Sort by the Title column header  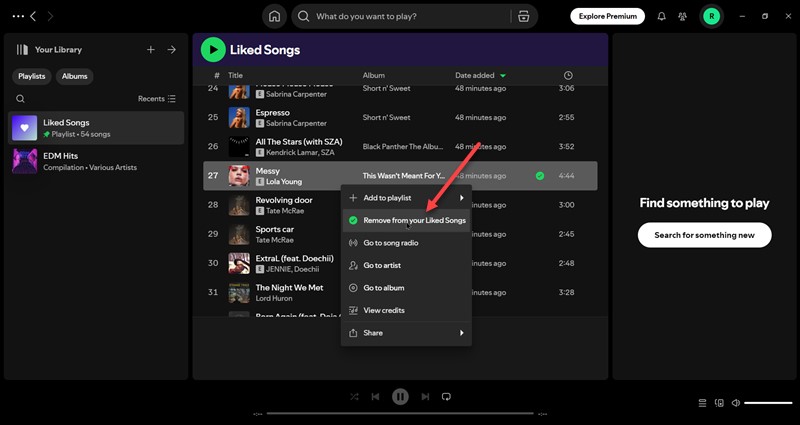[x=235, y=76]
